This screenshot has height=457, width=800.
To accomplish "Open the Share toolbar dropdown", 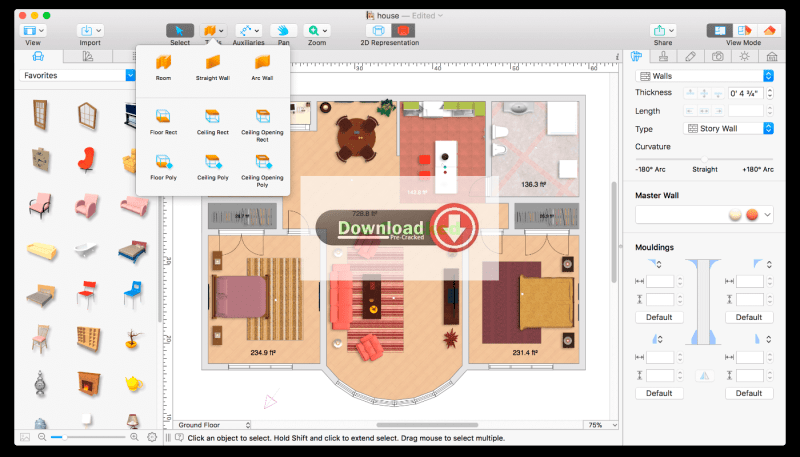I will (x=663, y=31).
